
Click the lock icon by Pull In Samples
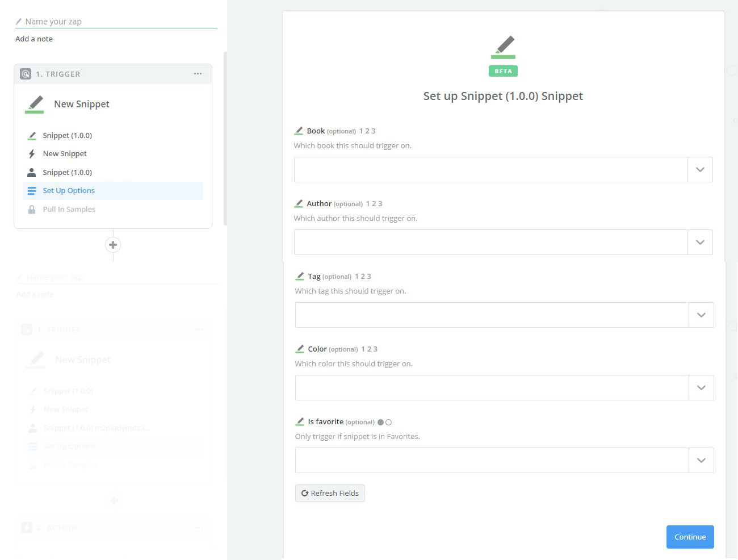click(32, 210)
